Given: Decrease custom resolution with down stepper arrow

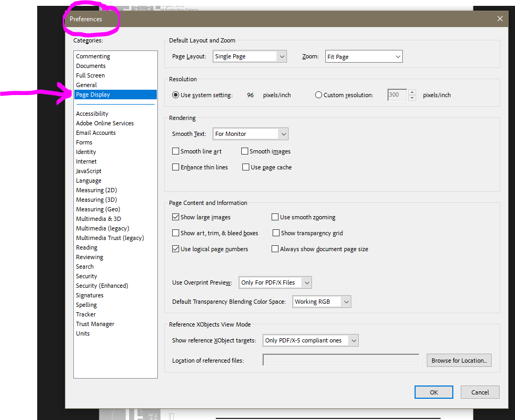Looking at the screenshot, I should tap(412, 98).
